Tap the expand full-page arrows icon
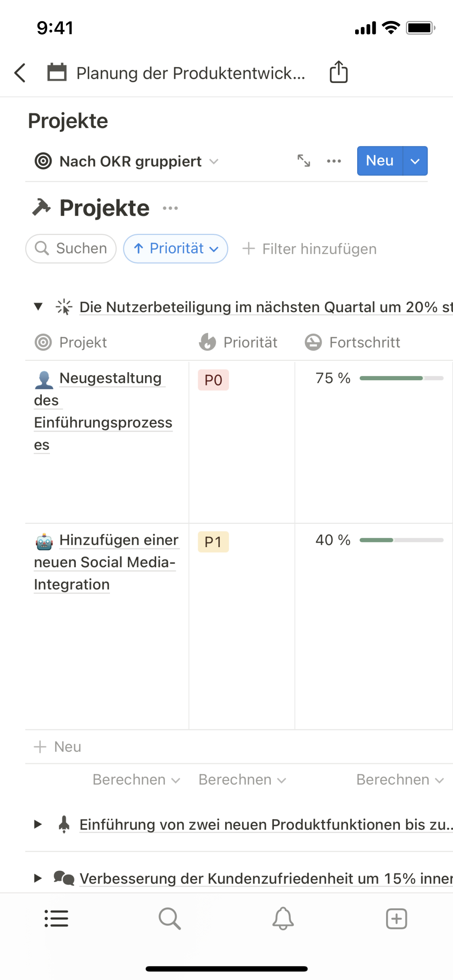The height and width of the screenshot is (980, 453). 304,161
